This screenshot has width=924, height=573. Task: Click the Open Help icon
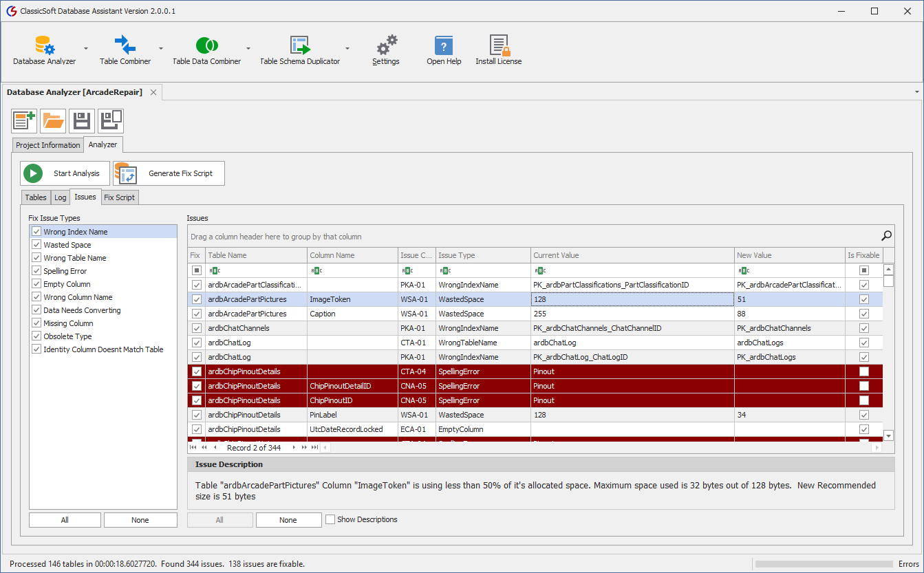coord(443,48)
